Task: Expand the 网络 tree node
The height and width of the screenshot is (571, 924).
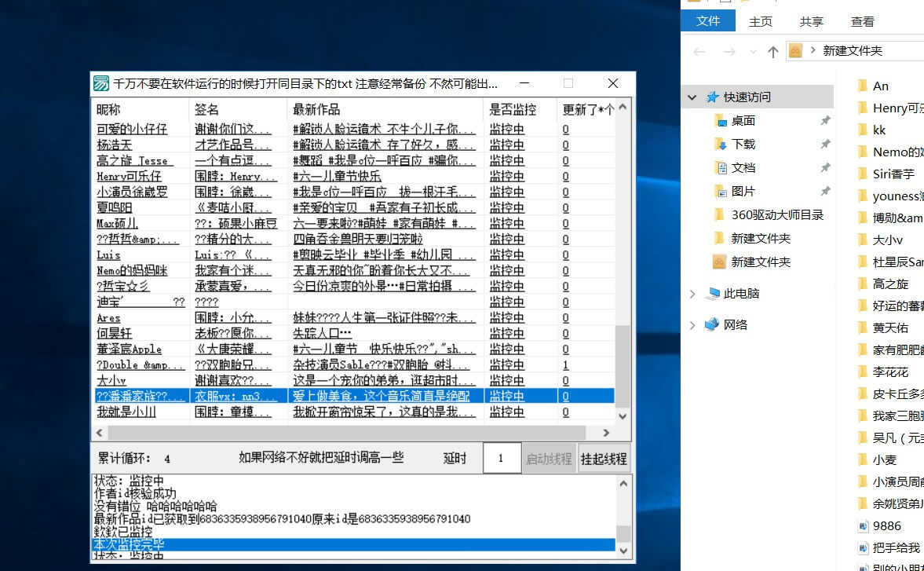Action: pyautogui.click(x=692, y=324)
